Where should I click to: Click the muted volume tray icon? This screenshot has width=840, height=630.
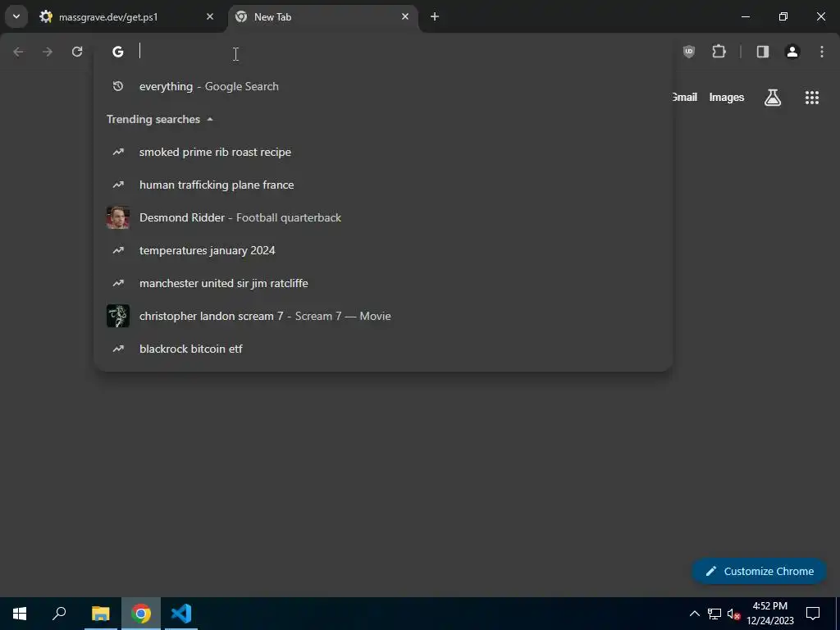click(x=733, y=614)
